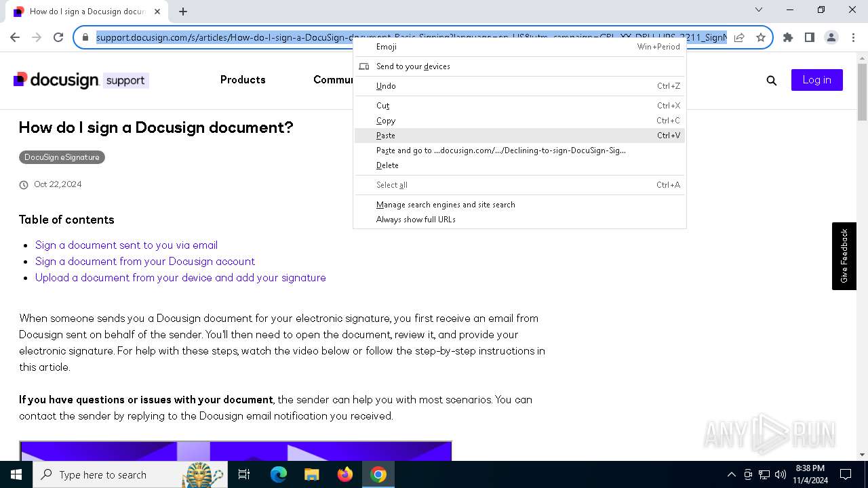Close the Docusign browser tab
Viewport: 868px width, 488px height.
click(158, 11)
